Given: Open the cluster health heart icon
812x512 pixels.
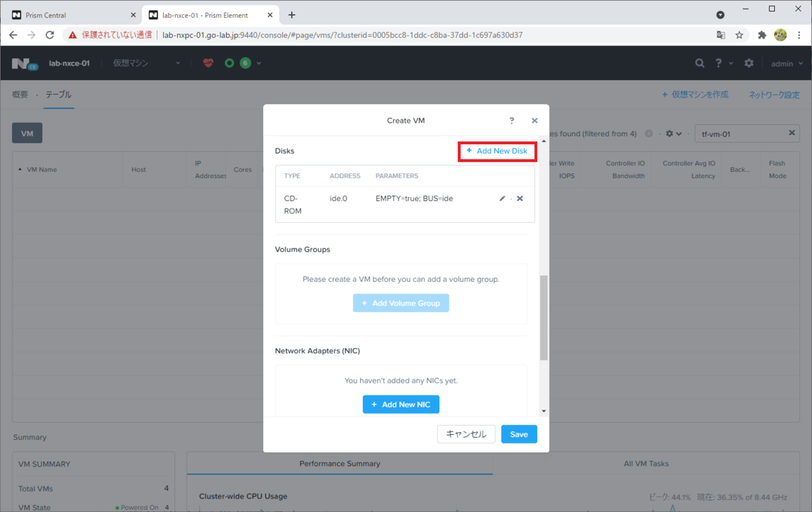Looking at the screenshot, I should coord(208,63).
